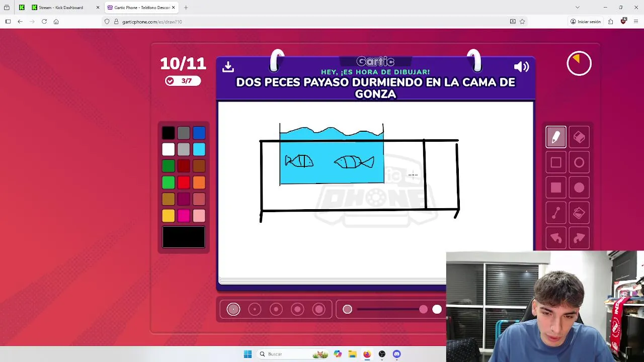Screen dimensions: 644x362
Task: Pick the salmon color swatch
Action: [199, 199]
